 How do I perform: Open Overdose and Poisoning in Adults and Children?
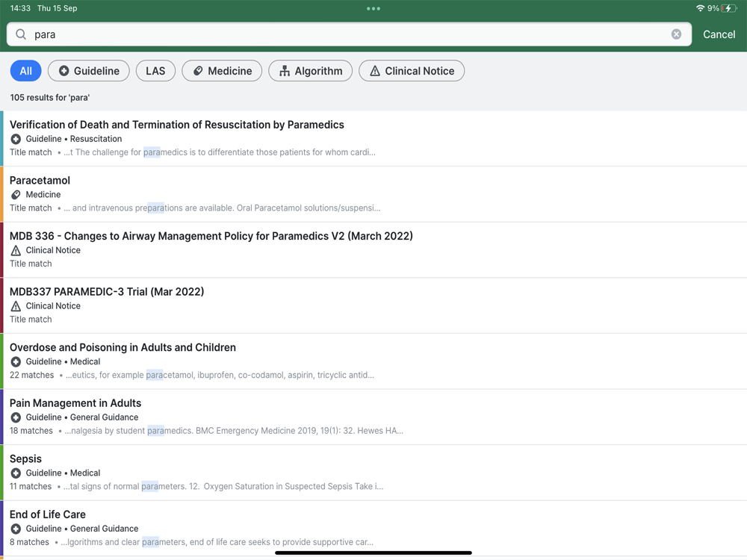click(x=373, y=361)
